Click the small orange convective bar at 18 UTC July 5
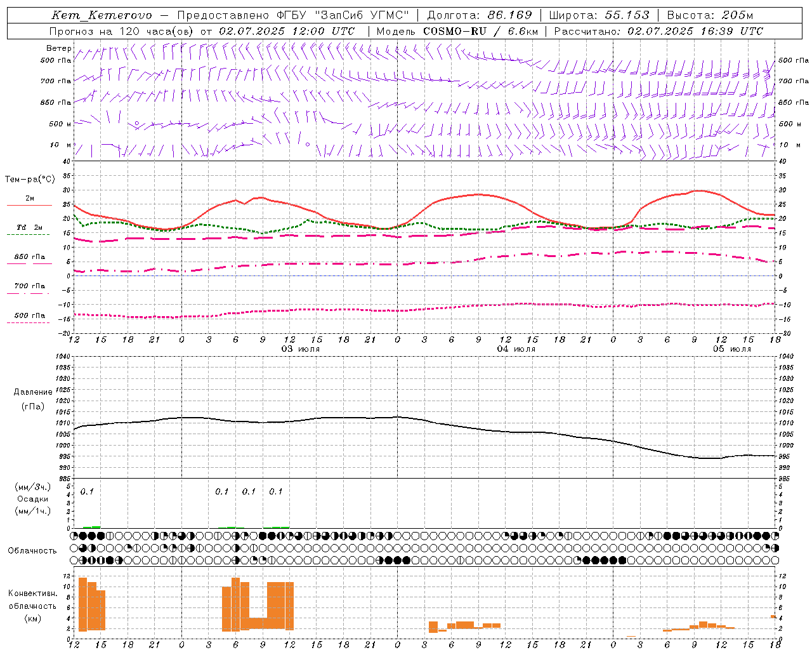812x650 pixels. [773, 616]
